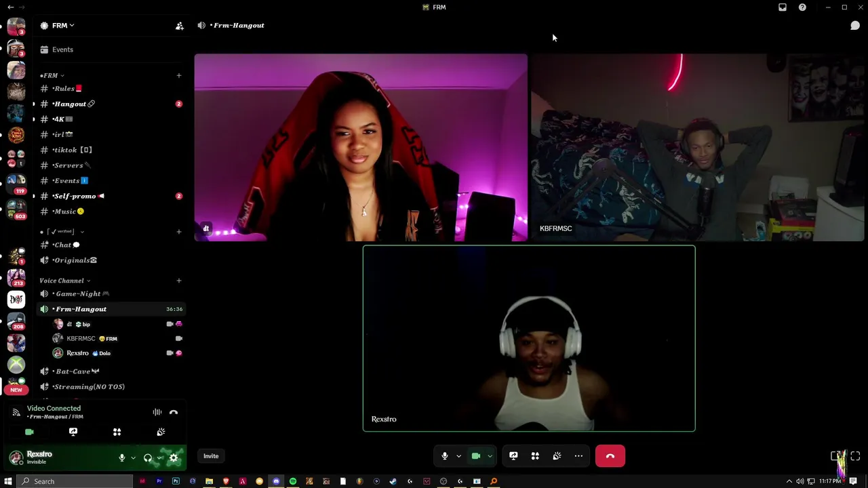Create channel in FRM category
The width and height of the screenshot is (868, 488).
click(179, 76)
